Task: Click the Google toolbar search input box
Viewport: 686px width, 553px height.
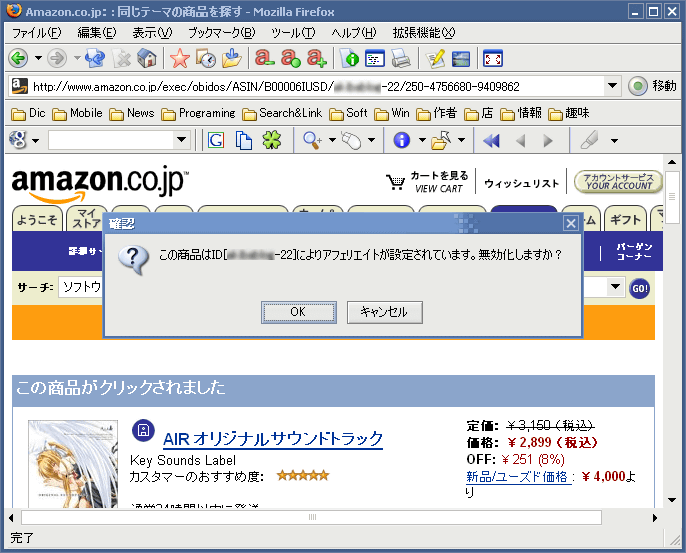Action: [111, 140]
